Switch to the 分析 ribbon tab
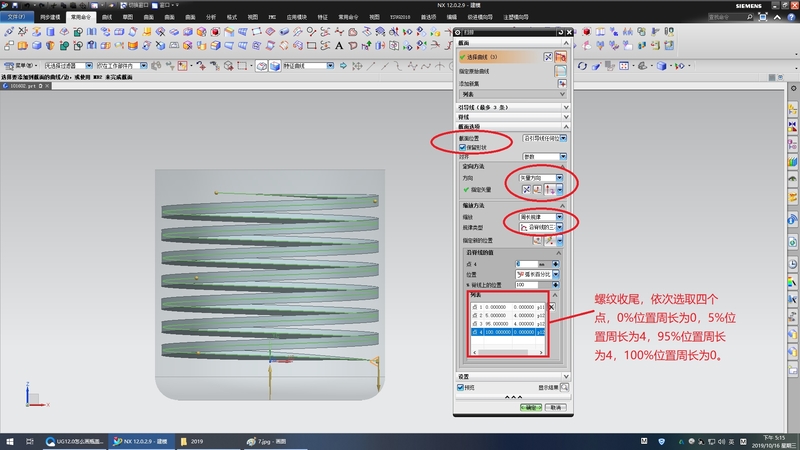The height and width of the screenshot is (450, 800). point(210,17)
